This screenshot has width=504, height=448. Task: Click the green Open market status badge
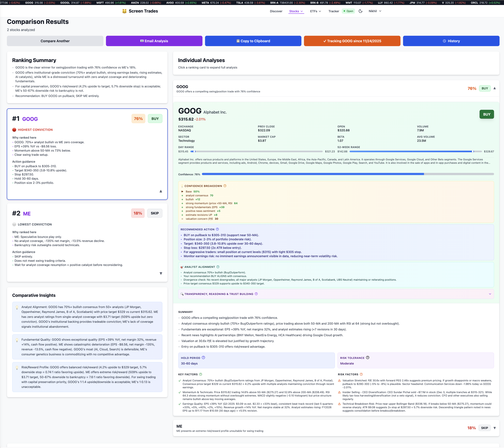coord(348,11)
